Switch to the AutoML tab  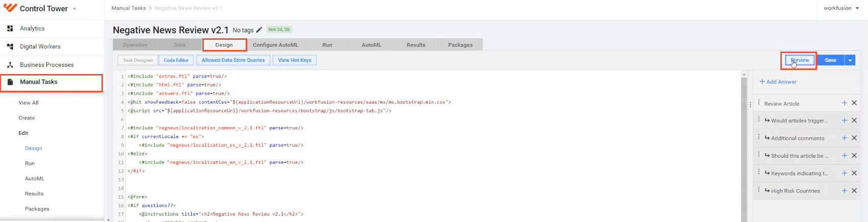tap(372, 45)
